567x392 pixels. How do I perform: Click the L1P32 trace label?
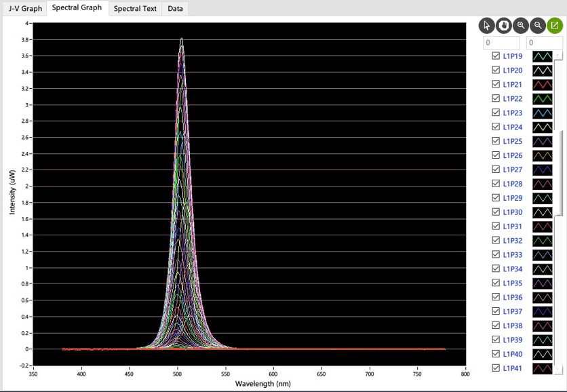[x=512, y=241]
